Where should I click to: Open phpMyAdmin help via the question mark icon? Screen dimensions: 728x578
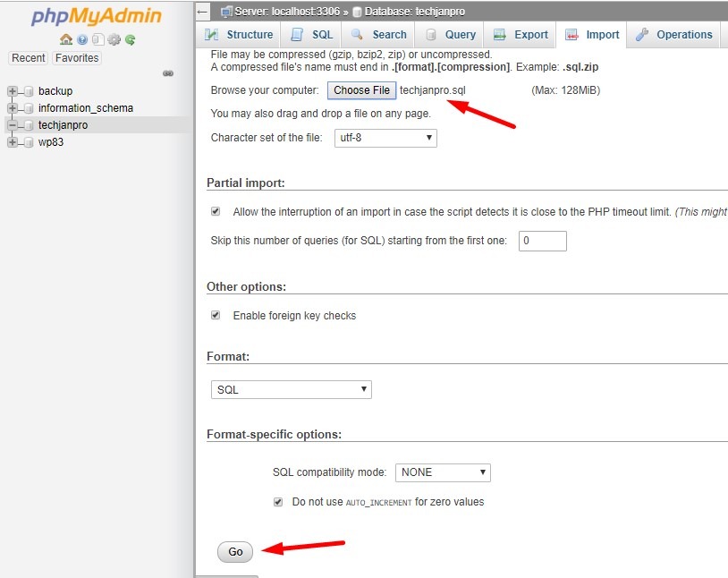click(x=81, y=40)
